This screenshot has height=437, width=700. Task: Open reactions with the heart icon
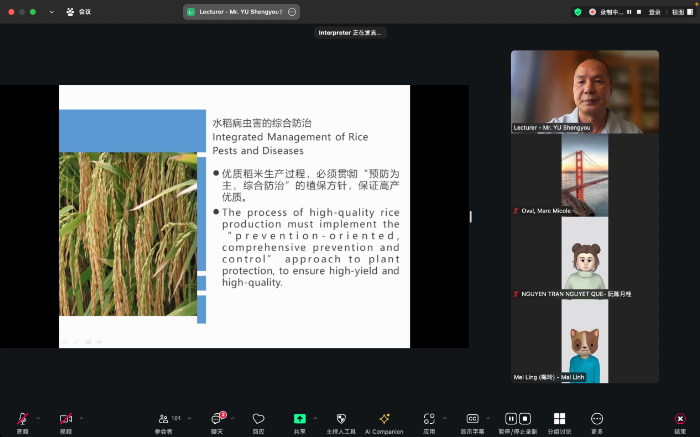pyautogui.click(x=258, y=418)
